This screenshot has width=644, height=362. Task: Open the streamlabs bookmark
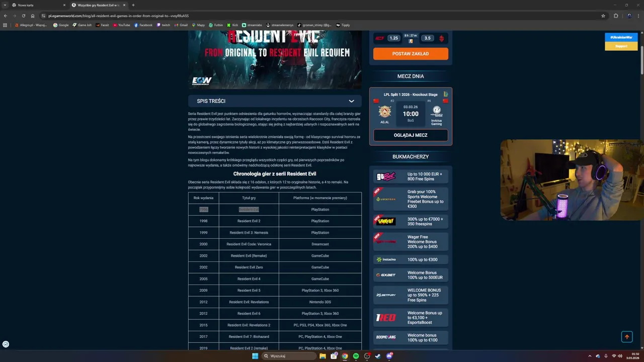tap(252, 25)
